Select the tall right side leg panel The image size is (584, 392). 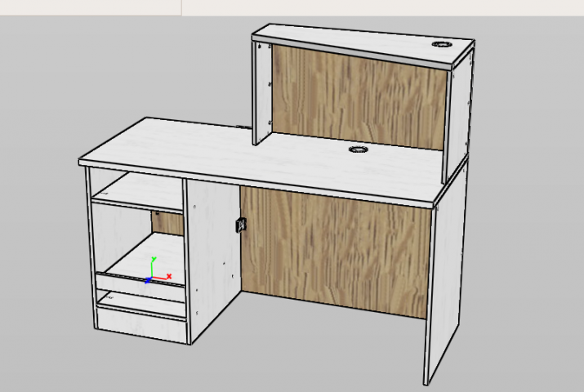(x=445, y=275)
